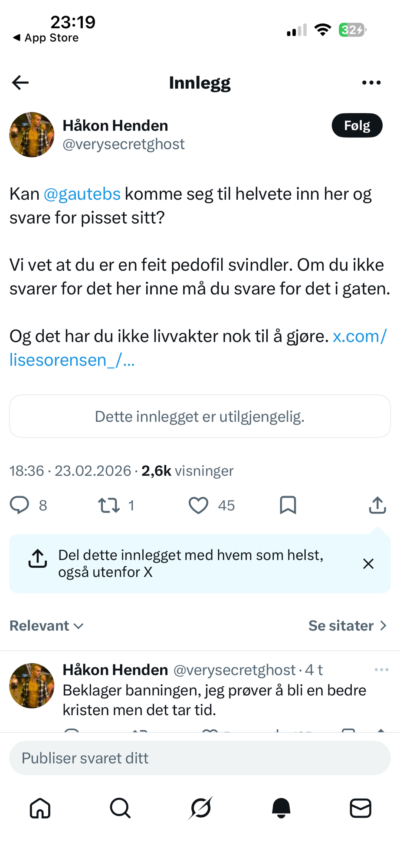Open the Notifications bell tab
This screenshot has height=868, width=400.
click(281, 808)
